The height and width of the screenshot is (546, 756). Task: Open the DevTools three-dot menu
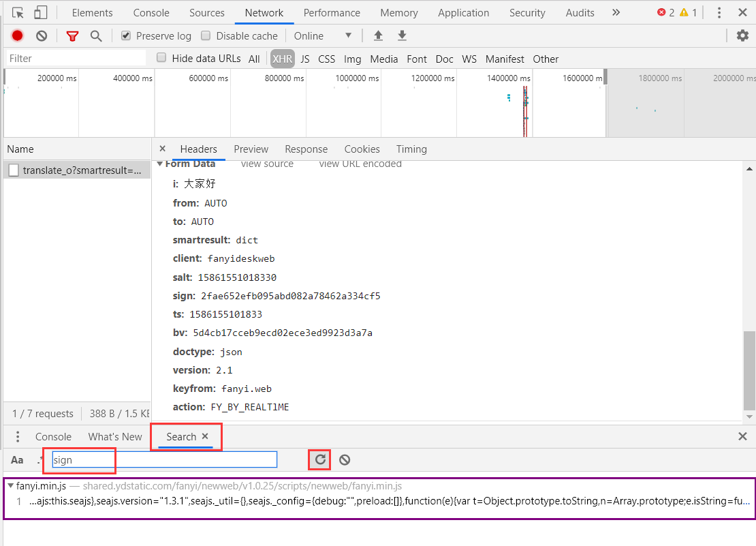point(719,13)
